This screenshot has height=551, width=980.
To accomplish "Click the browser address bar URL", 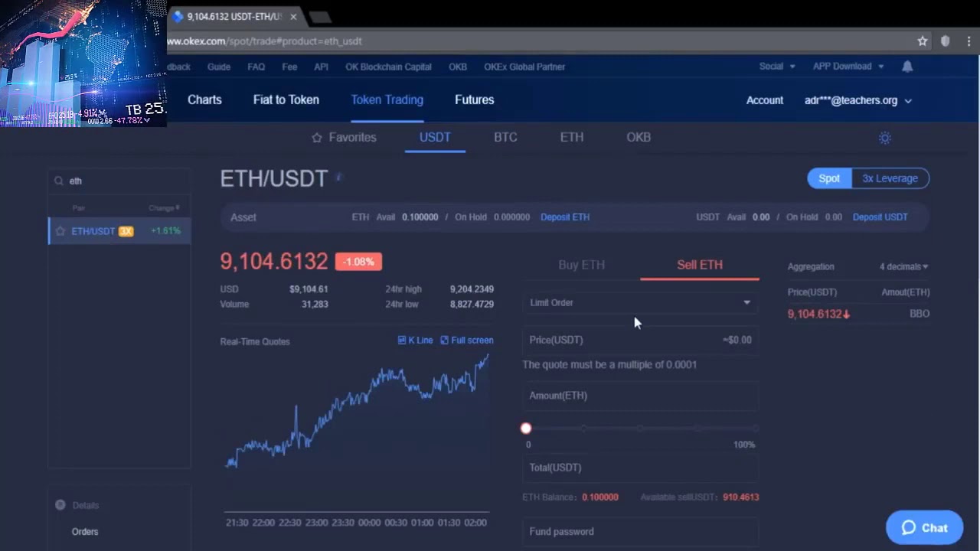I will pyautogui.click(x=265, y=41).
